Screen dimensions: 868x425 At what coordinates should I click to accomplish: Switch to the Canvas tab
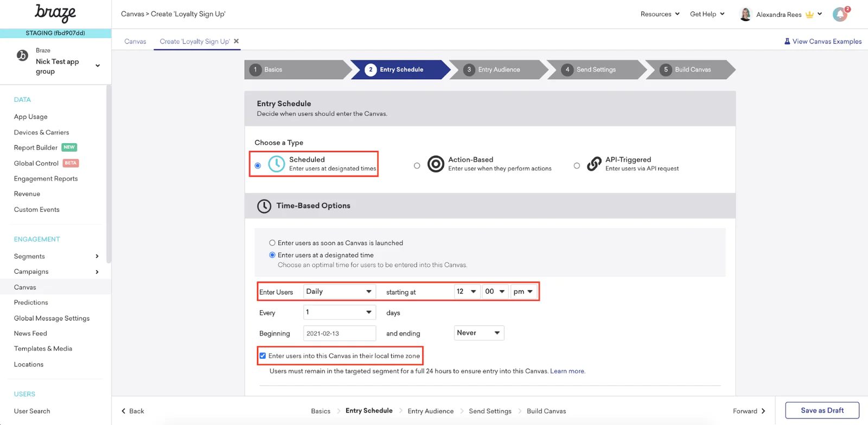[135, 41]
